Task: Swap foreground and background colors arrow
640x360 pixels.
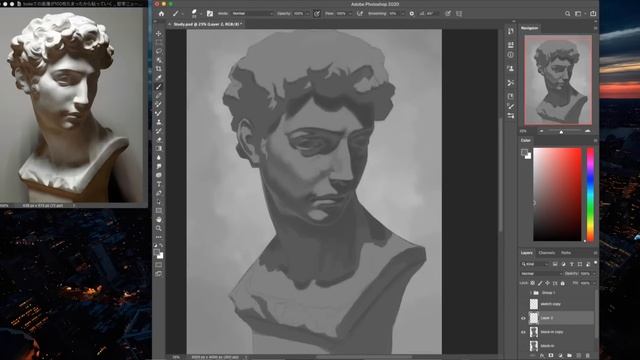Action: point(162,246)
